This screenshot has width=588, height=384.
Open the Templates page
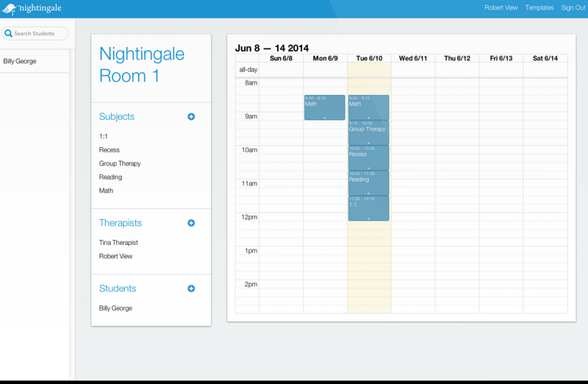(x=539, y=7)
